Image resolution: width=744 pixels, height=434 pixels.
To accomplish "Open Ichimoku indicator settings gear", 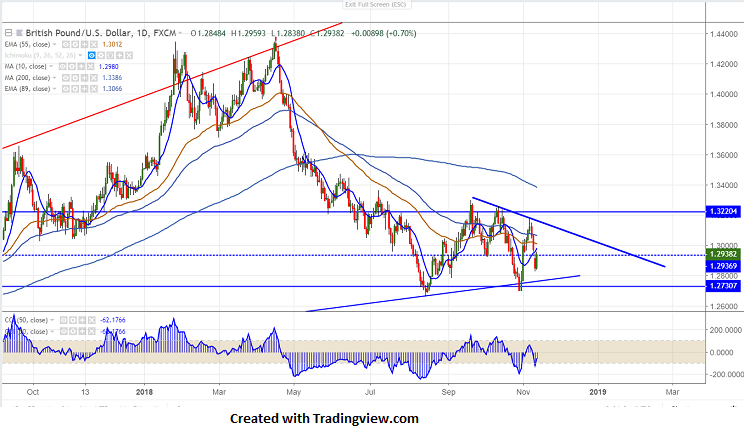I will click(x=101, y=55).
